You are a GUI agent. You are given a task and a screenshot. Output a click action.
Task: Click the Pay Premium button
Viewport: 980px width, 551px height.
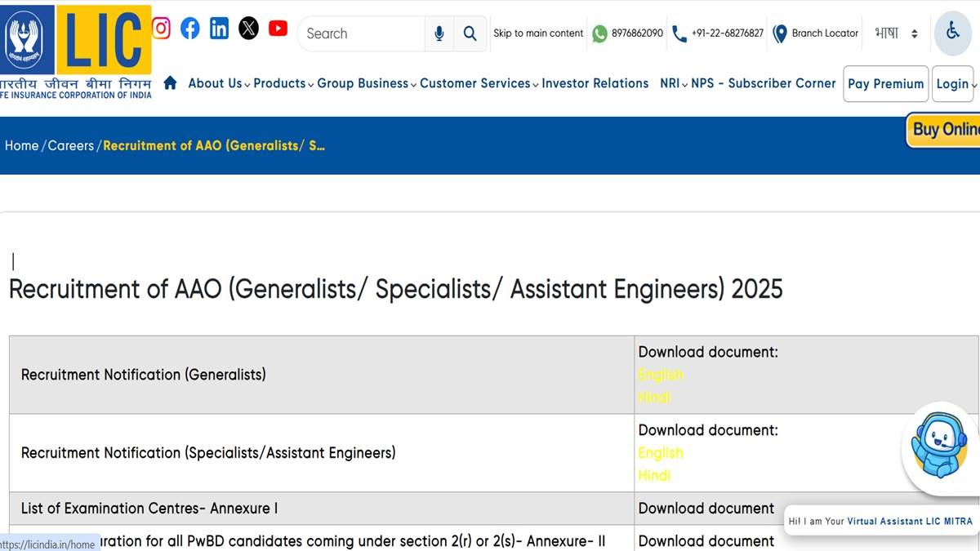(885, 84)
